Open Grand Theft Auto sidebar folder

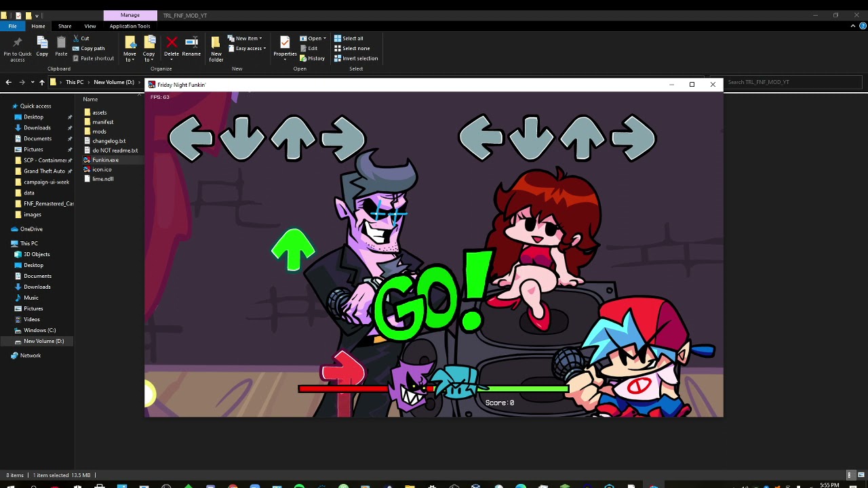point(44,171)
